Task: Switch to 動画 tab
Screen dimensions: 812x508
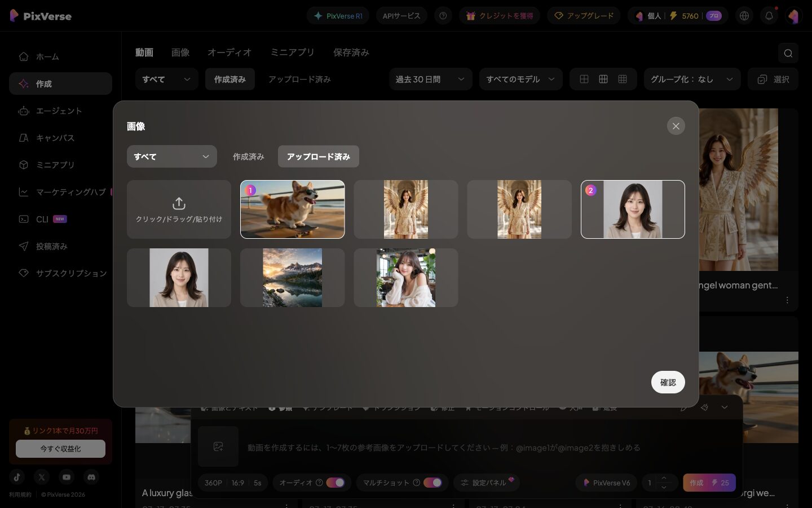Action: (x=144, y=52)
